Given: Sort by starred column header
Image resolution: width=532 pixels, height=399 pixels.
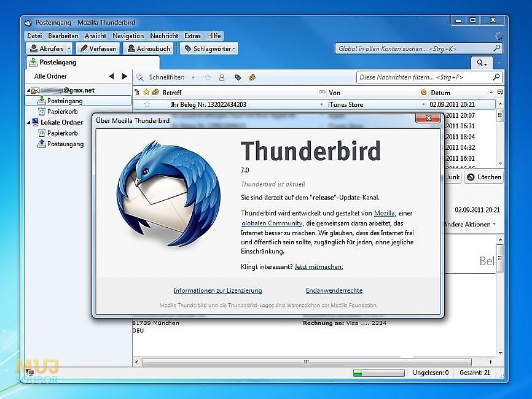Looking at the screenshot, I should pyautogui.click(x=147, y=92).
